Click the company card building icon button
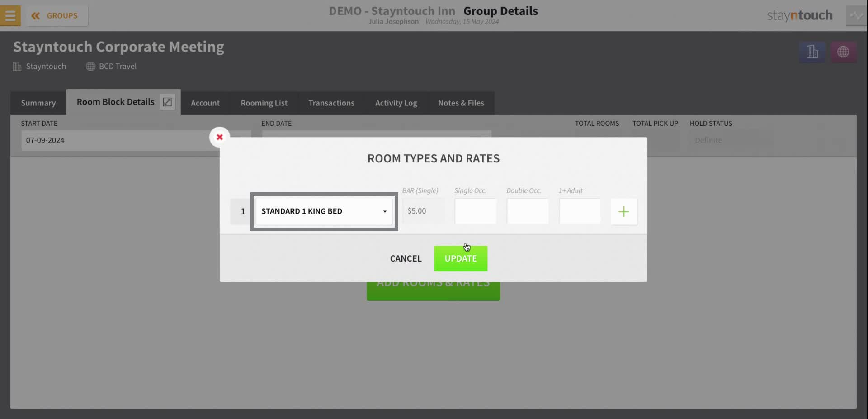Screen dimensions: 868x419 (812, 52)
